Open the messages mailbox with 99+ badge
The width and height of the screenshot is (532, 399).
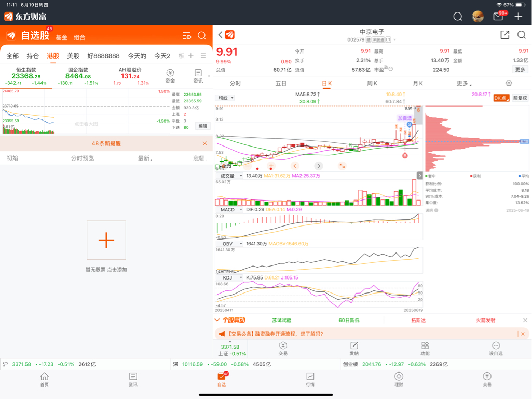pyautogui.click(x=499, y=16)
